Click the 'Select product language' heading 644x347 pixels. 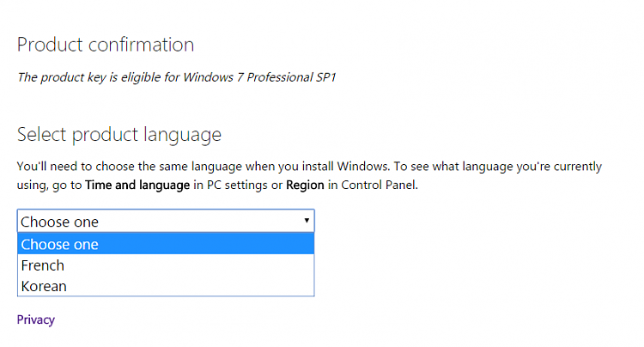coord(119,135)
